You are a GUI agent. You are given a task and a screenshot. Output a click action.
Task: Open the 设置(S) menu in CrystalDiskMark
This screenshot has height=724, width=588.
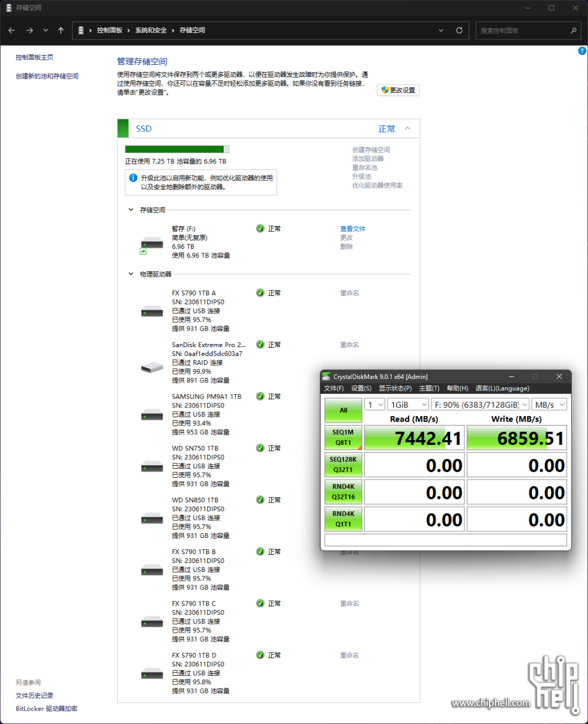click(361, 388)
